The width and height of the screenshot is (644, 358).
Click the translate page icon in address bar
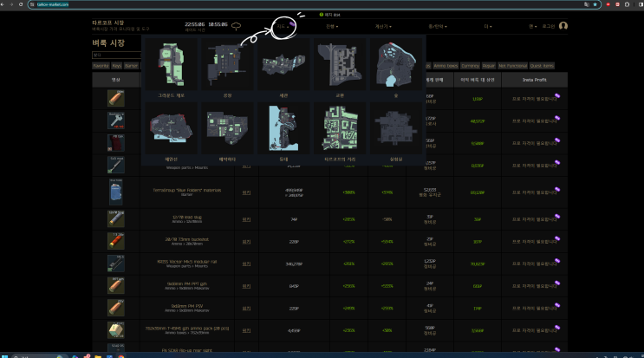click(587, 4)
